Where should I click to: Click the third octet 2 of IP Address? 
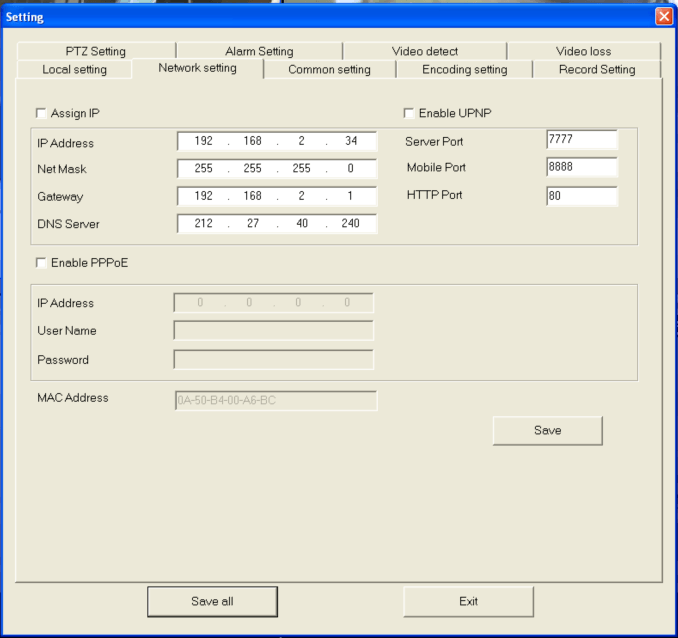click(301, 141)
